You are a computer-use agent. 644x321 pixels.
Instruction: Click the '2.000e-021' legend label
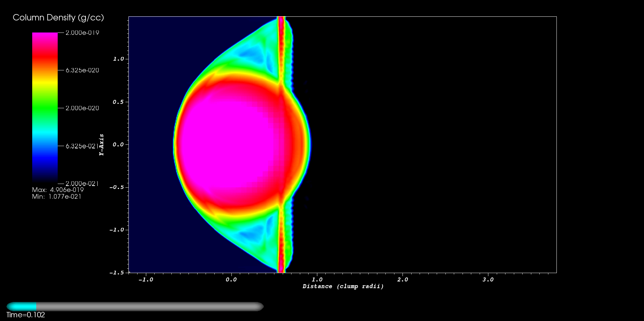point(82,184)
